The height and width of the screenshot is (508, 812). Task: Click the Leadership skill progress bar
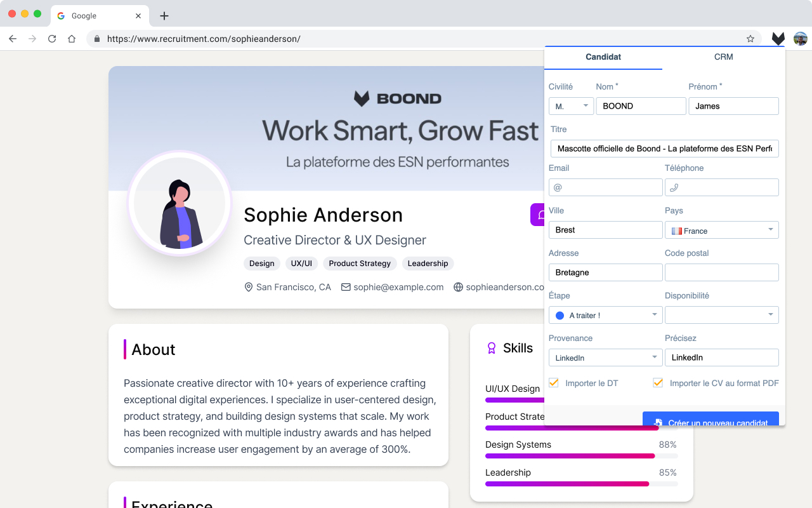click(581, 484)
